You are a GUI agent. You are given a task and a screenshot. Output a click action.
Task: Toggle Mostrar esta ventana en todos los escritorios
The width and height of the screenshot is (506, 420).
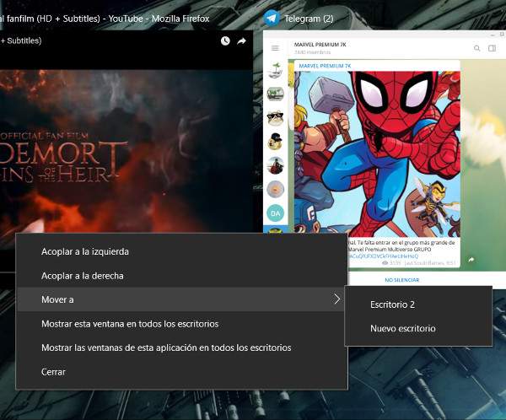(130, 324)
